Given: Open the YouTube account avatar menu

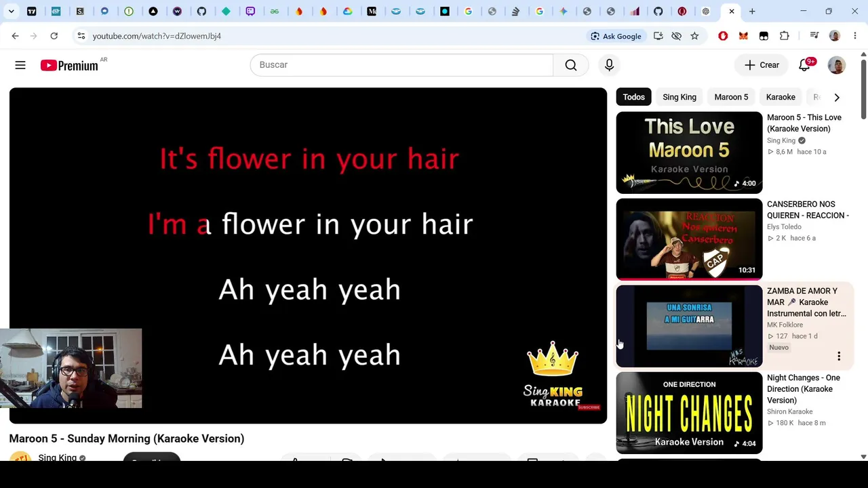Looking at the screenshot, I should tap(837, 65).
